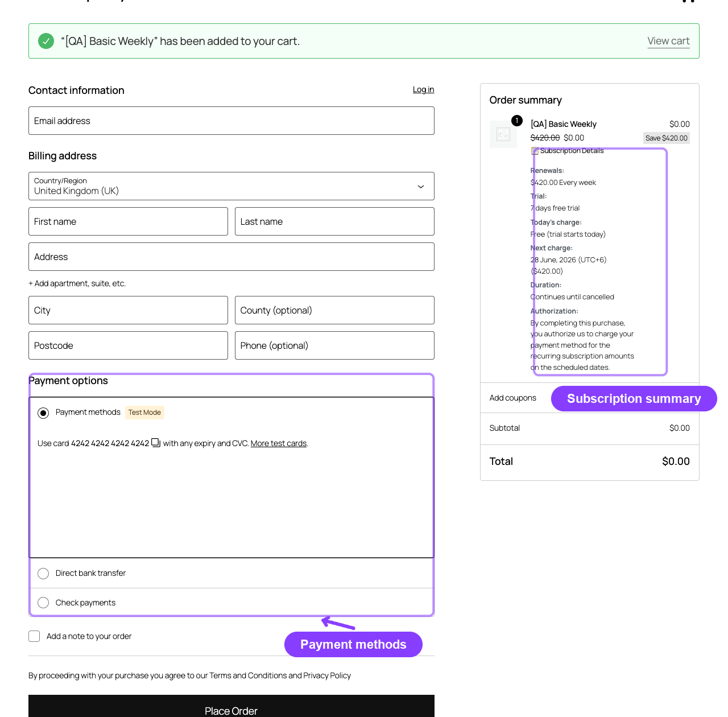
Task: Select the Check payments radio option
Action: tap(43, 603)
